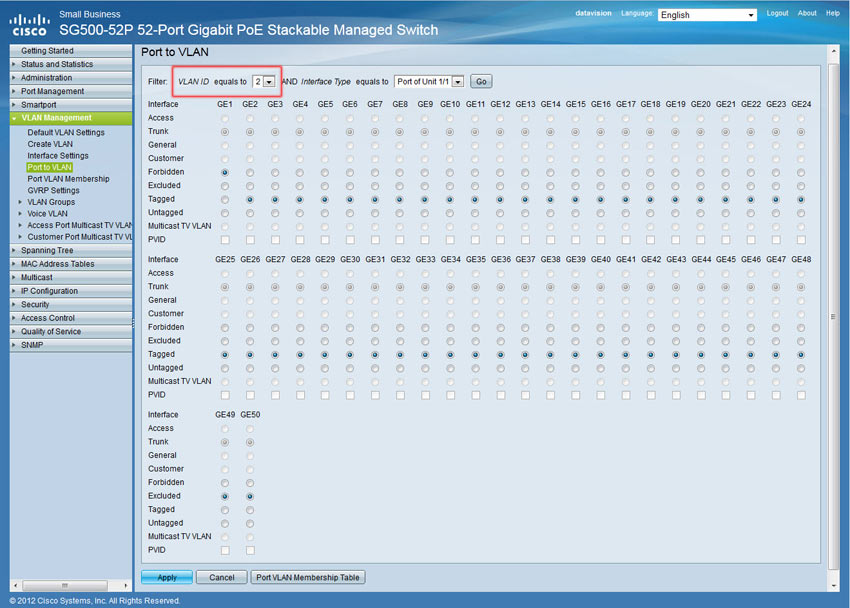The image size is (850, 608).
Task: Open the GVRP Settings page
Action: click(53, 191)
